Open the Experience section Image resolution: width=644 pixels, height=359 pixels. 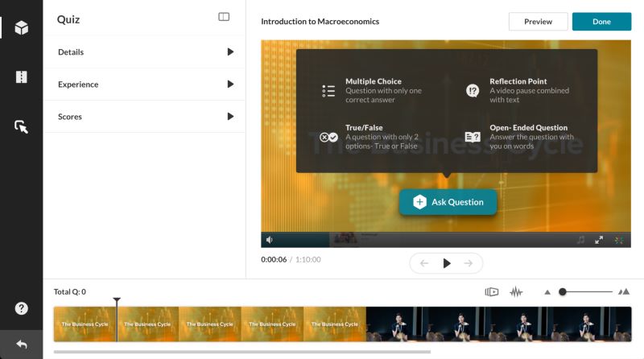tap(145, 85)
